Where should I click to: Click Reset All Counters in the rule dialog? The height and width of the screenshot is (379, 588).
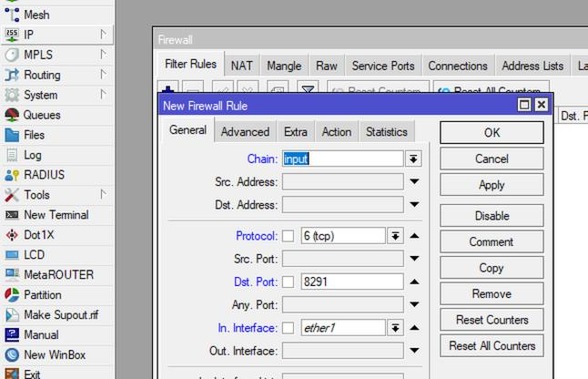click(x=492, y=345)
